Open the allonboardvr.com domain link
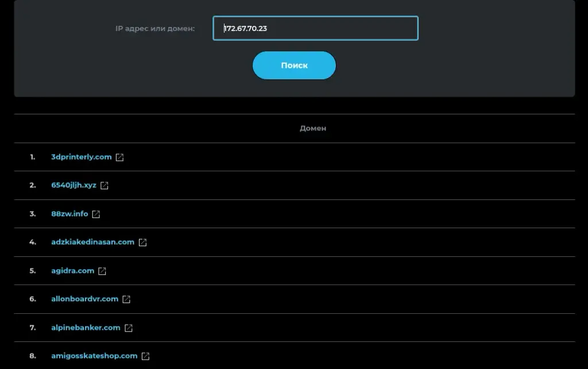The image size is (588, 369). tap(85, 299)
